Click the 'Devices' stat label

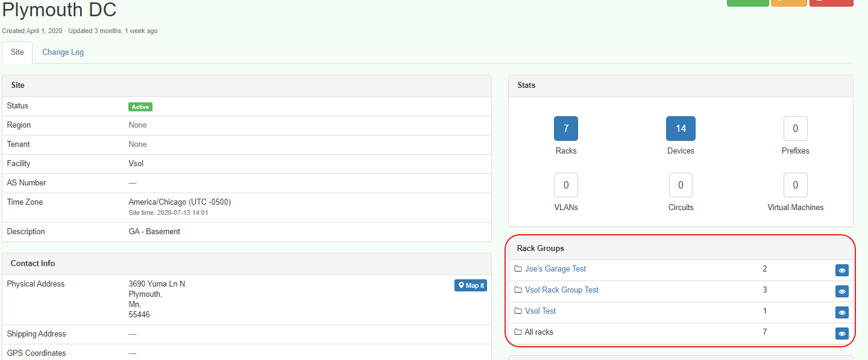[x=681, y=151]
